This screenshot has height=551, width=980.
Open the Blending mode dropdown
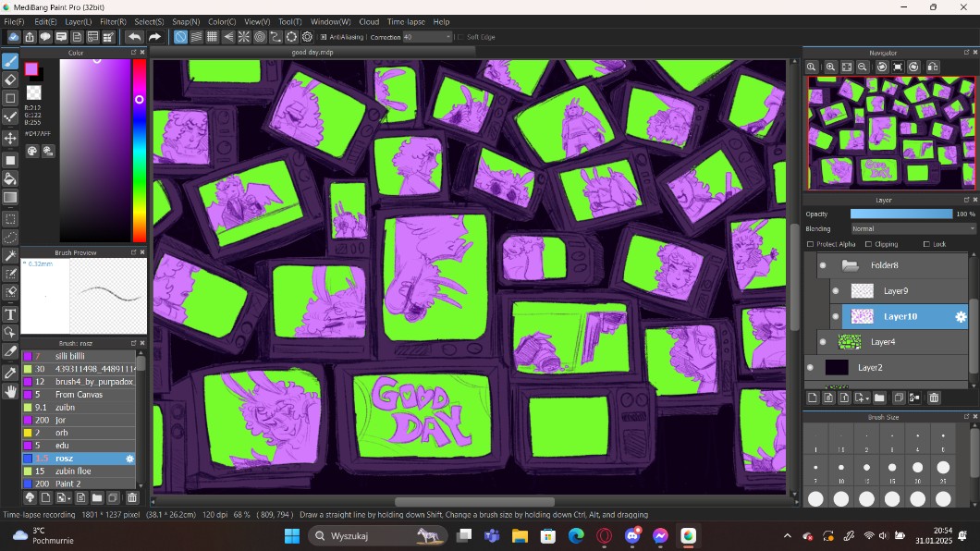tap(913, 228)
